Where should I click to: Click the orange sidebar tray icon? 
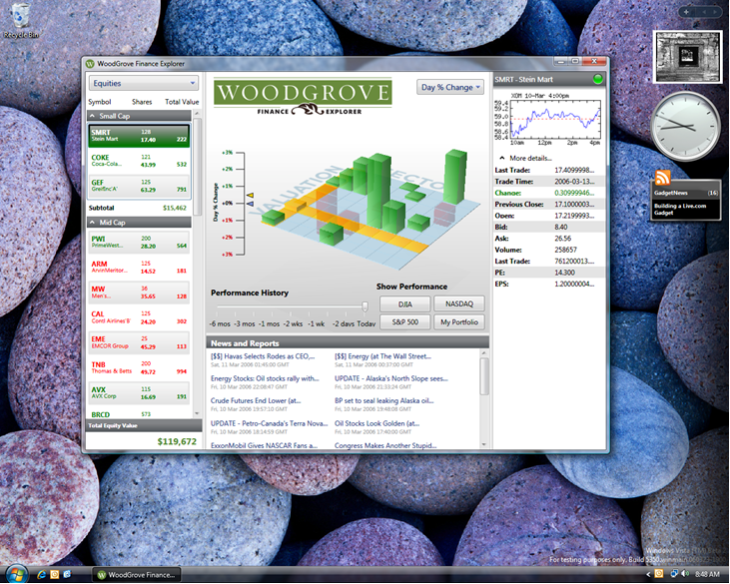tap(659, 574)
